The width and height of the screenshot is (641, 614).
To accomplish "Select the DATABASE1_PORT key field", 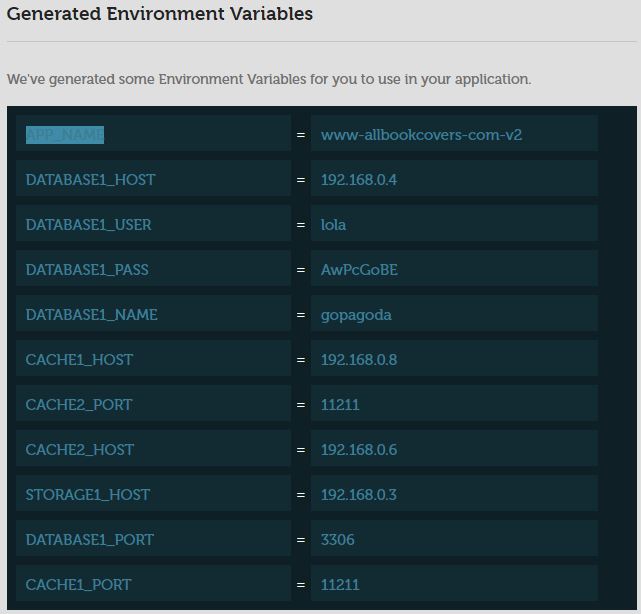I will coord(153,538).
